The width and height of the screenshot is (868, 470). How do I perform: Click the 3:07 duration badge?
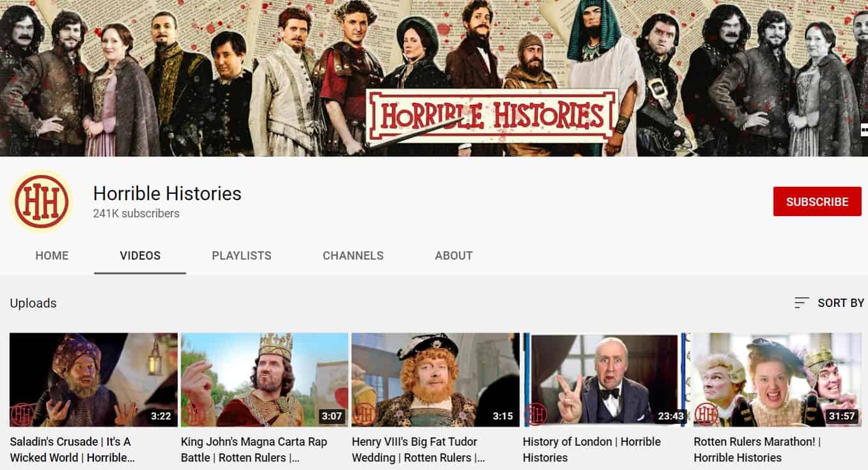click(332, 416)
